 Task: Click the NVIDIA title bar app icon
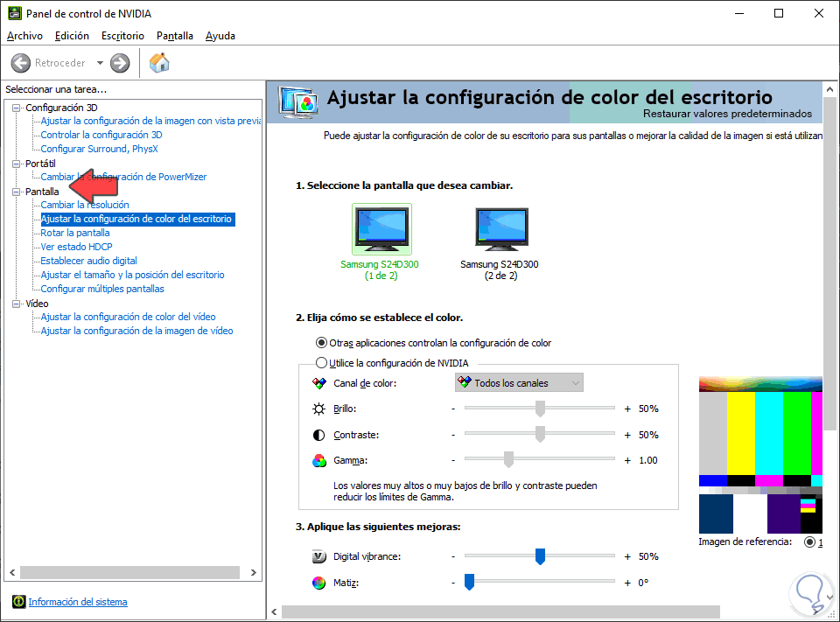[15, 13]
